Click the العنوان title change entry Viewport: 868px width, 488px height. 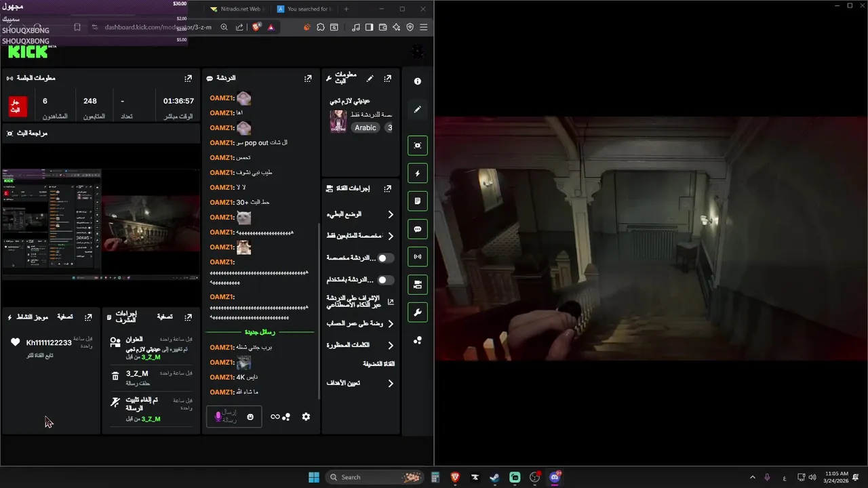[152, 348]
